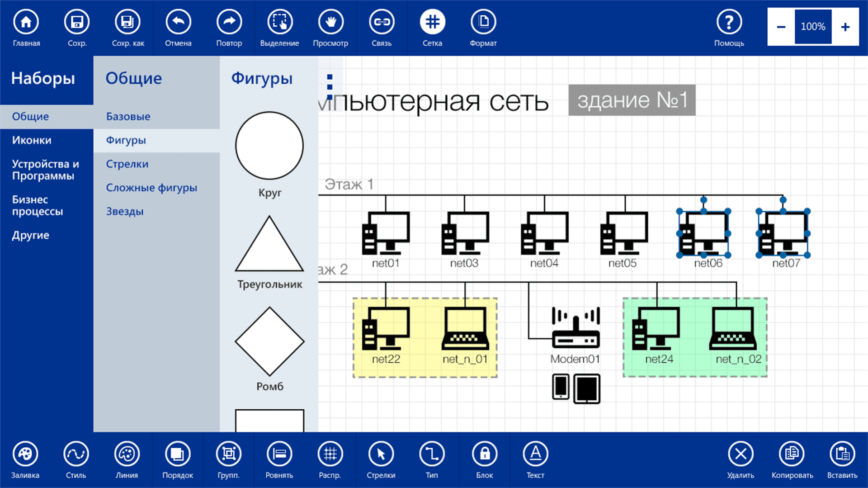The width and height of the screenshot is (868, 488).
Task: Click the Главная home icon
Action: click(26, 22)
